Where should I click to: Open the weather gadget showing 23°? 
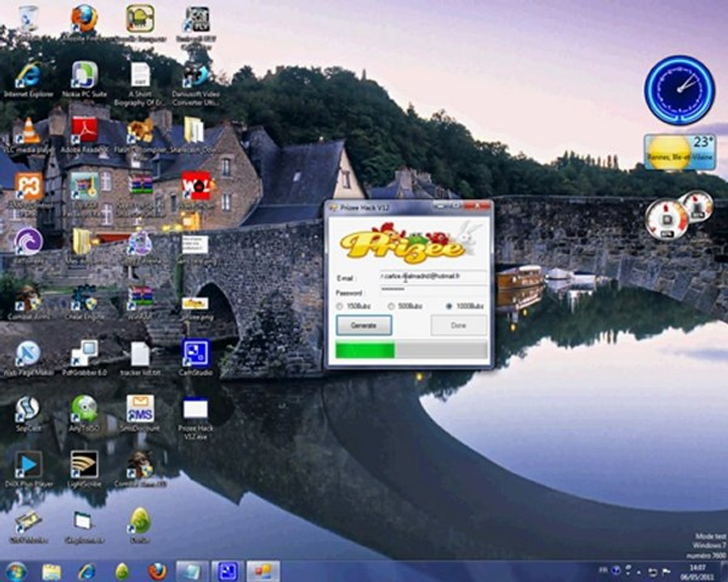[679, 152]
